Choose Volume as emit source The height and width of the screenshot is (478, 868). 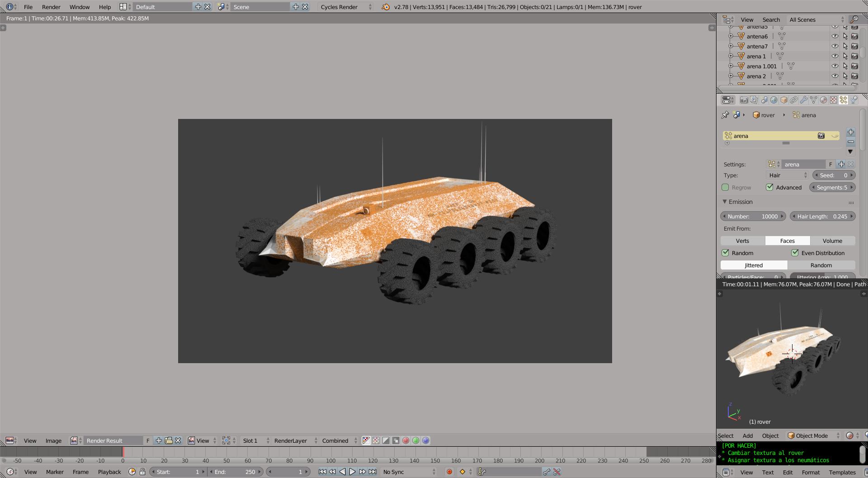(x=832, y=241)
